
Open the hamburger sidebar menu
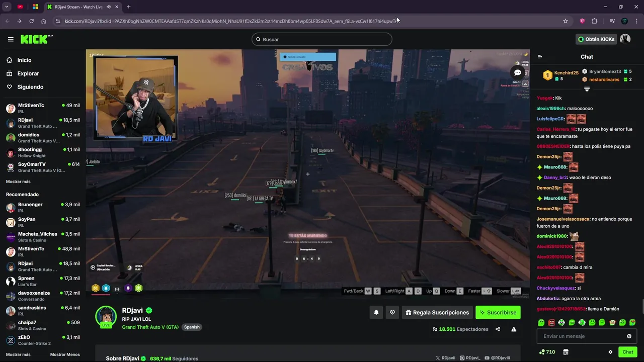(11, 39)
